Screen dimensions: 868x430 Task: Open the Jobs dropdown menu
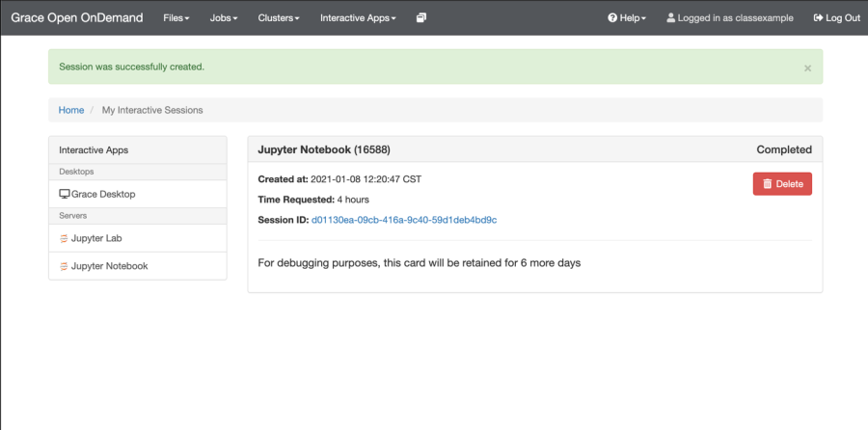click(224, 17)
